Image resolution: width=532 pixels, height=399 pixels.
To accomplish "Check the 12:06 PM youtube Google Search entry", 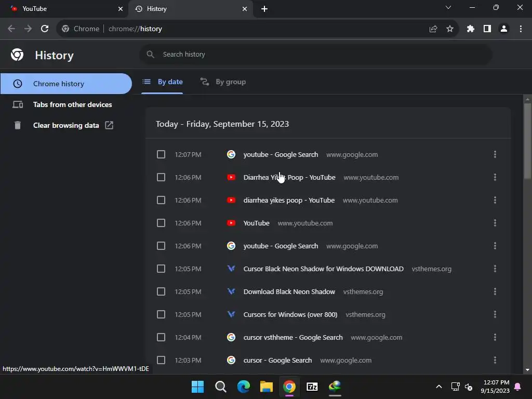I will pos(161,246).
